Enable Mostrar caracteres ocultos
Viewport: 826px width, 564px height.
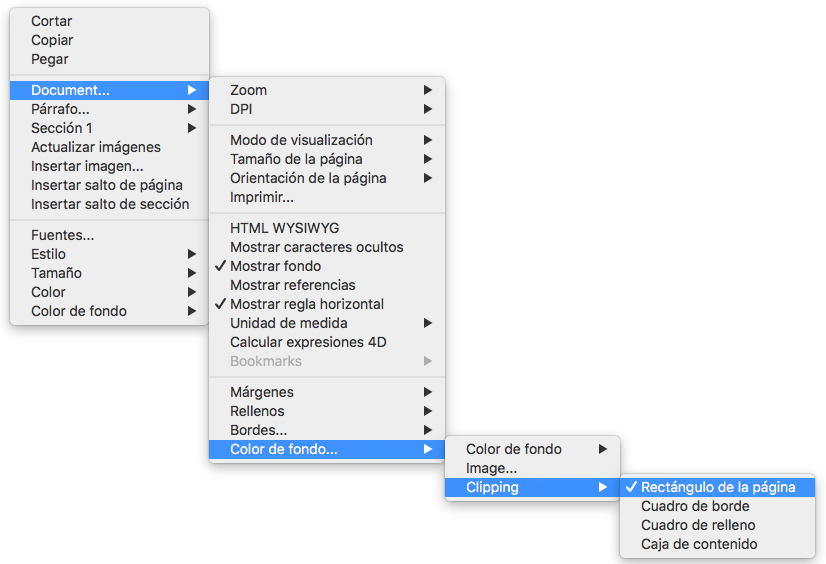pos(317,247)
